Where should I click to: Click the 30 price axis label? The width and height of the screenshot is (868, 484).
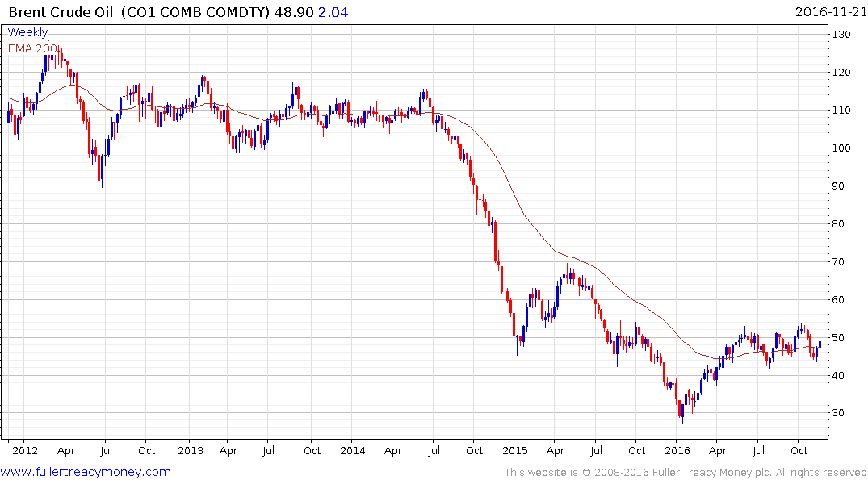(x=838, y=413)
